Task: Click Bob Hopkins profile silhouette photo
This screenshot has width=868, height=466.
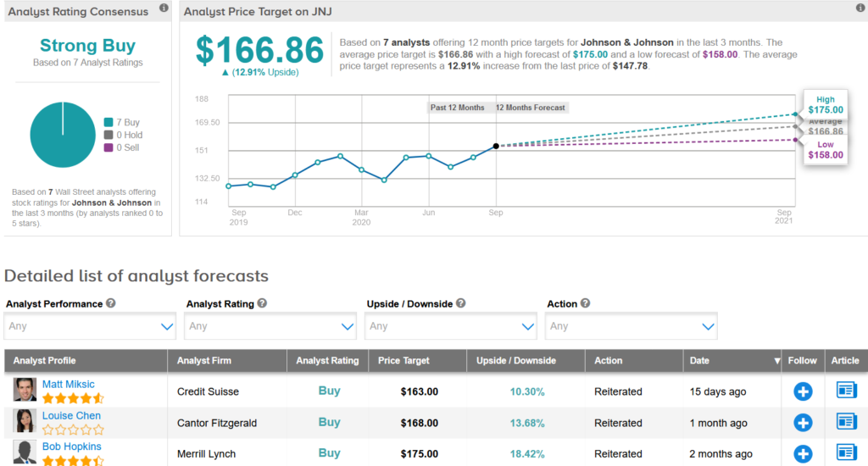Action: (x=25, y=452)
